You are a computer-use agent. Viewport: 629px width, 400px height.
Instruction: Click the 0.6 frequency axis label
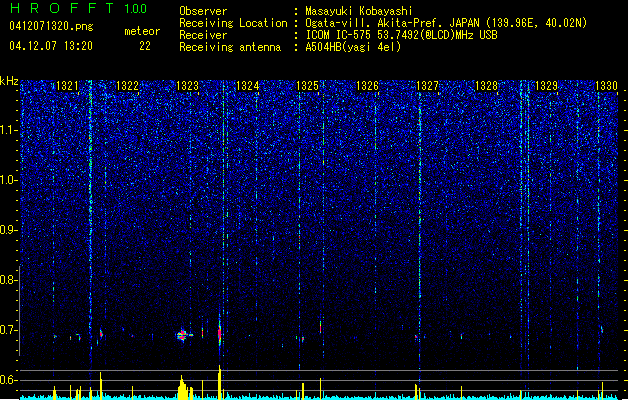[9, 380]
